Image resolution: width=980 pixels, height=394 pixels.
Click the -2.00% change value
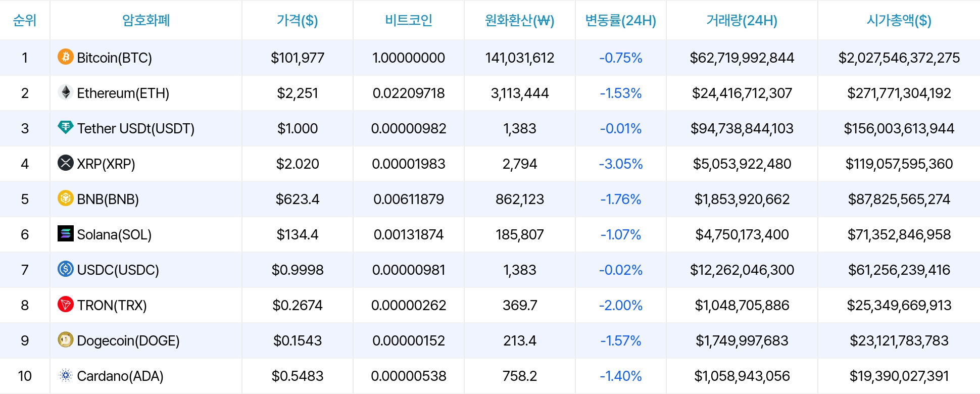click(x=621, y=305)
